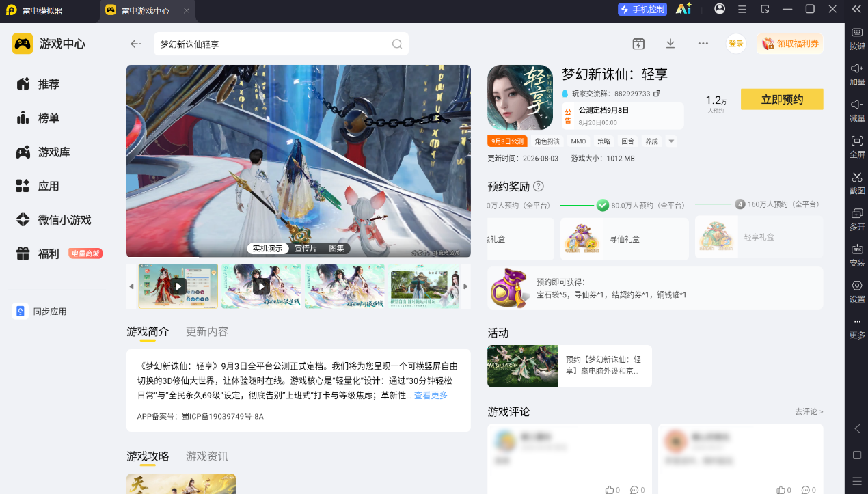Open the hamburger menu in title bar
The height and width of the screenshot is (494, 868).
pos(742,9)
